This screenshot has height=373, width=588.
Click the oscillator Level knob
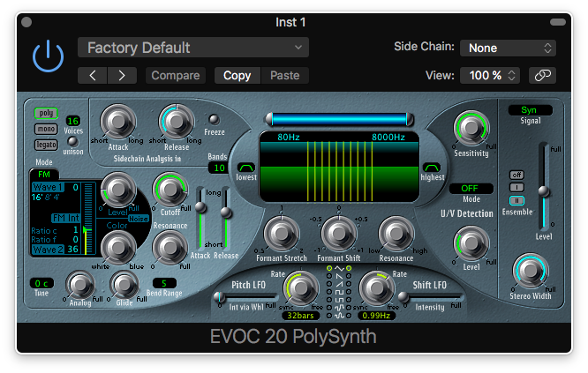(x=118, y=190)
